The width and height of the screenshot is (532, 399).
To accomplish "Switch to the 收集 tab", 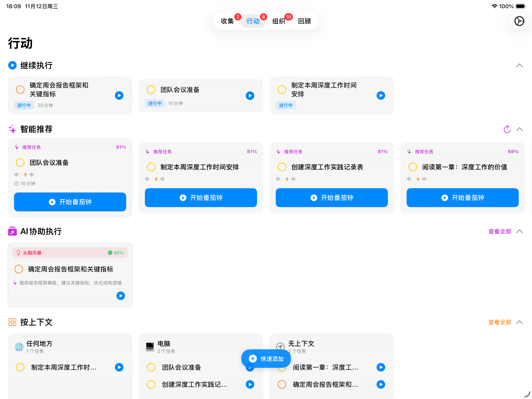I will [227, 21].
